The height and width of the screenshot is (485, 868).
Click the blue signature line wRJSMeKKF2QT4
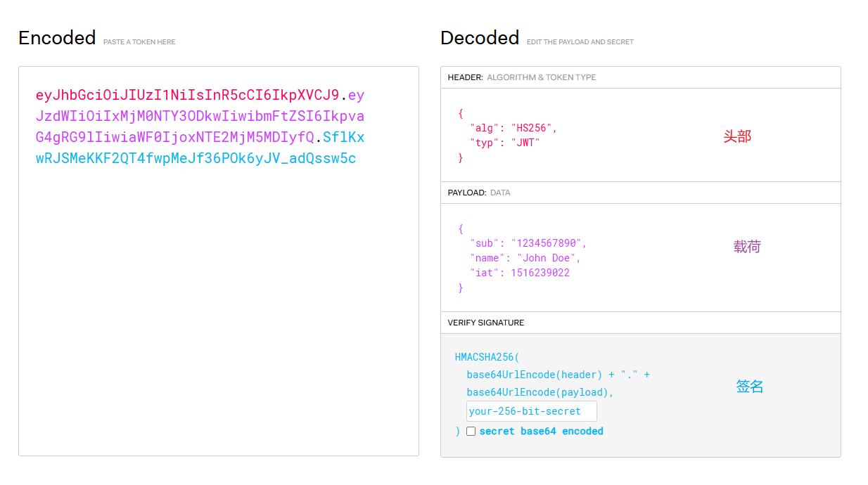pos(196,158)
